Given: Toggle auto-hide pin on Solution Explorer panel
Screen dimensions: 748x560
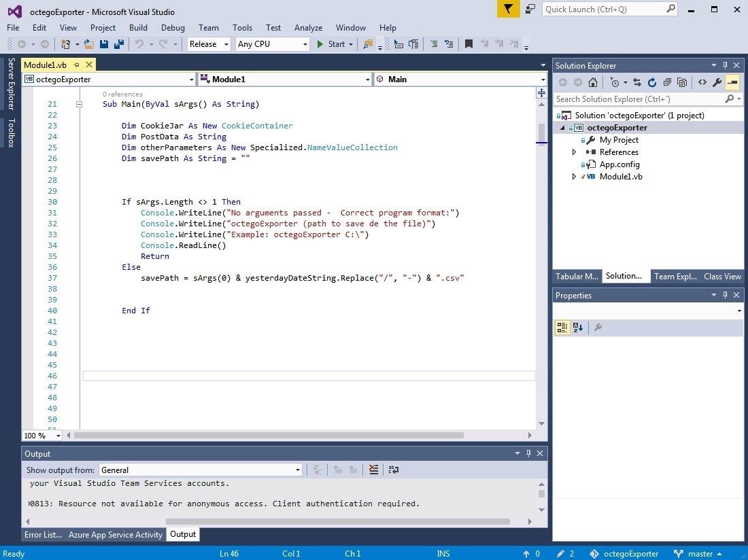Looking at the screenshot, I should [x=725, y=65].
